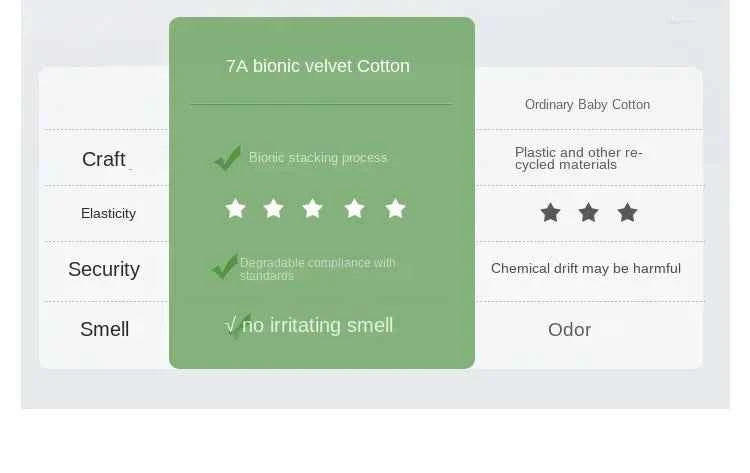Select the middle white star of five
Image resolution: width=750 pixels, height=473 pixels.
[x=313, y=209]
